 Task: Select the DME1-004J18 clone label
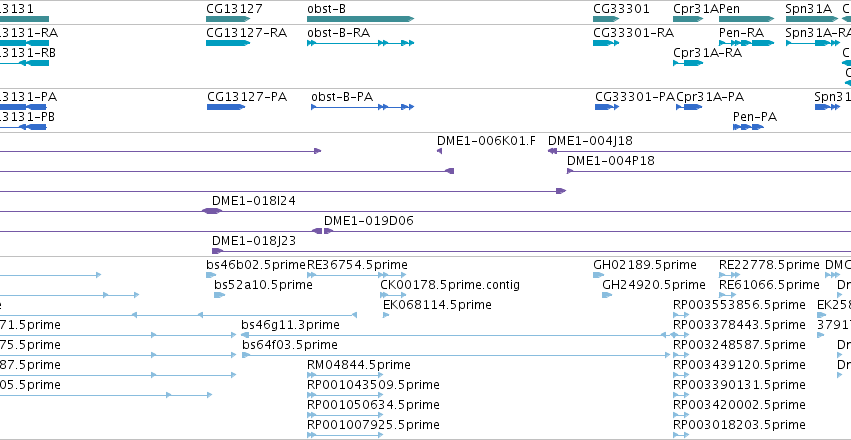click(590, 141)
